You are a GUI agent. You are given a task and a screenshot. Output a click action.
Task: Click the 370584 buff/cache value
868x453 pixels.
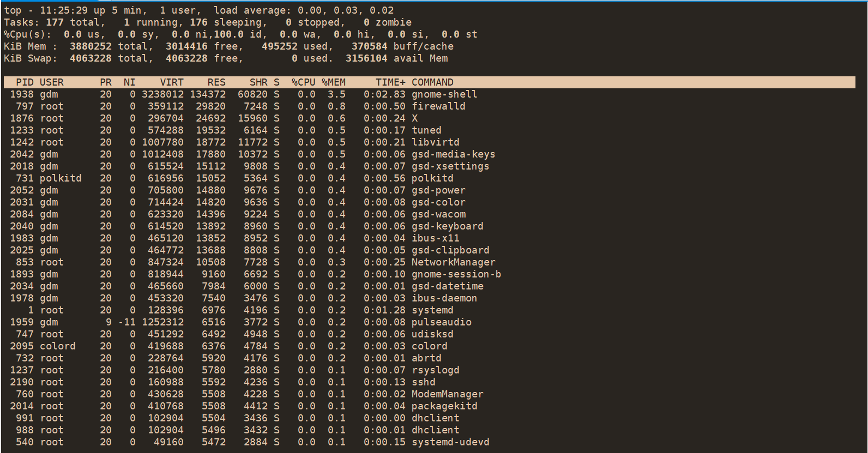(370, 46)
